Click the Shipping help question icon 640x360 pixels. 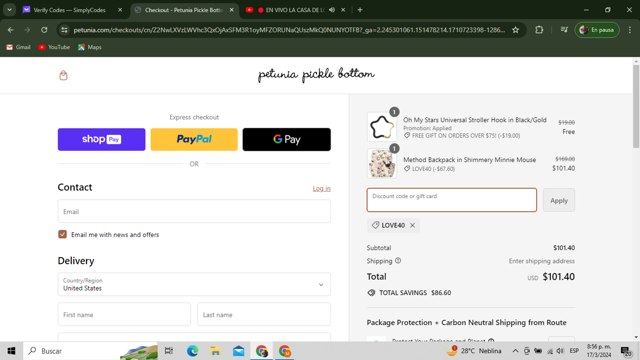point(398,260)
